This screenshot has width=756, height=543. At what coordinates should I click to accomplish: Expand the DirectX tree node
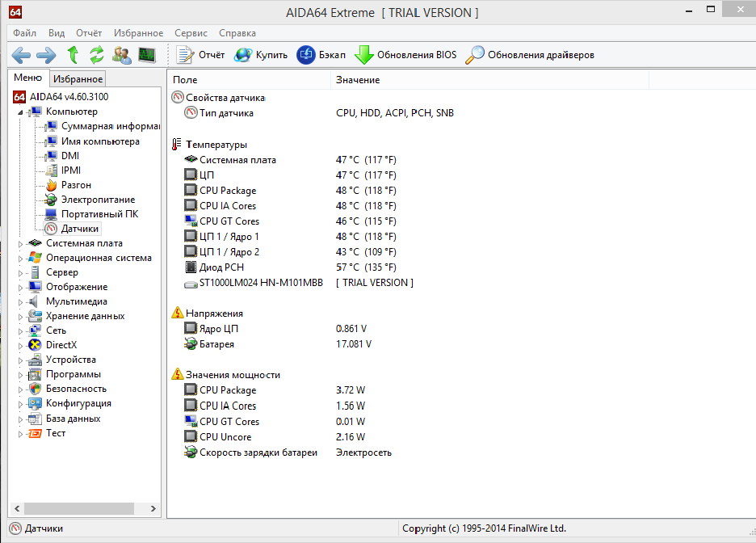[x=20, y=346]
